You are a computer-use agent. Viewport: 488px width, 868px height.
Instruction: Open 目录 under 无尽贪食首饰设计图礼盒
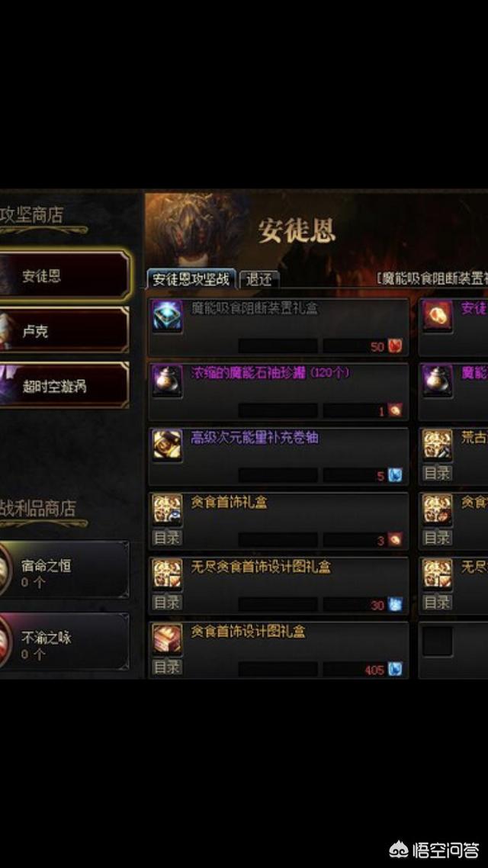(167, 603)
